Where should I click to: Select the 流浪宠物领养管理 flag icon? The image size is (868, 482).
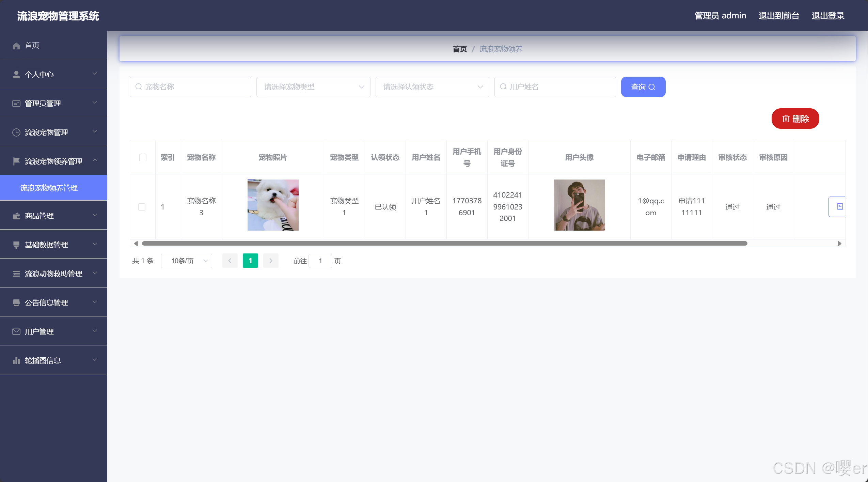coord(16,161)
